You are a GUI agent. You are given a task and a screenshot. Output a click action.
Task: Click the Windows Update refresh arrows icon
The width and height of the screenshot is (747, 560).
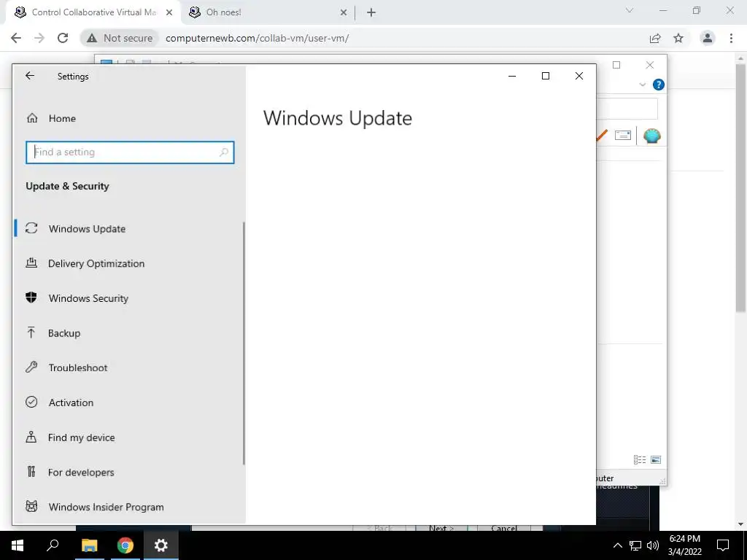click(x=31, y=228)
